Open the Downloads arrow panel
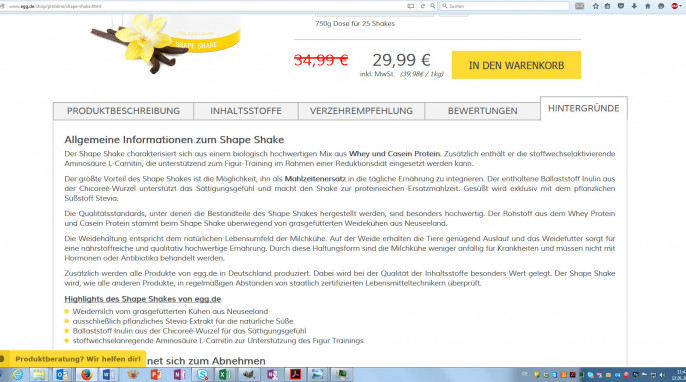 634,6
